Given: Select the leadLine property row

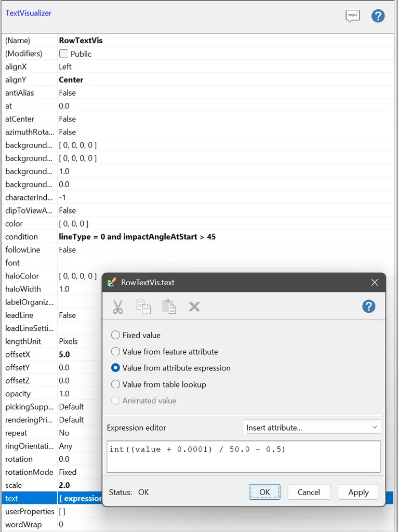Looking at the screenshot, I should (x=52, y=315).
